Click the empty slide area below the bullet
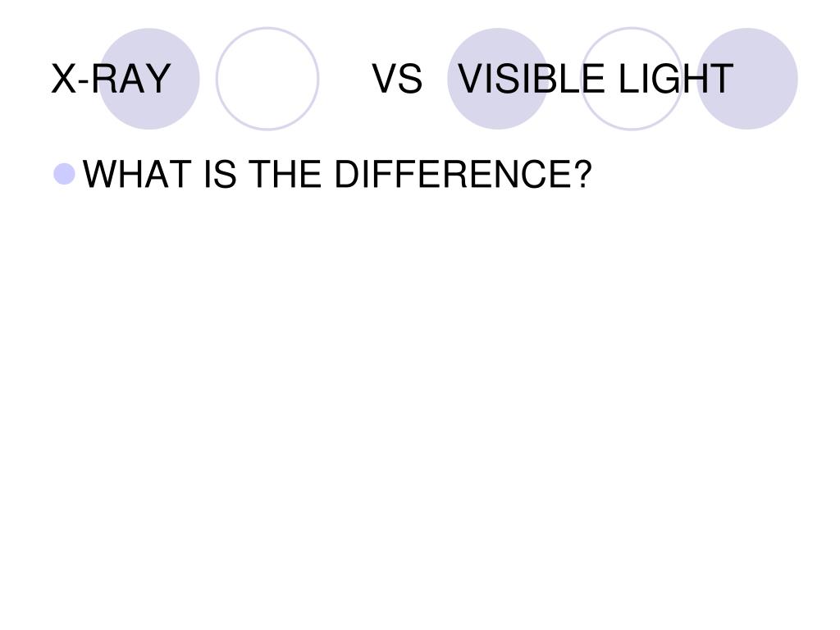 tap(420, 407)
